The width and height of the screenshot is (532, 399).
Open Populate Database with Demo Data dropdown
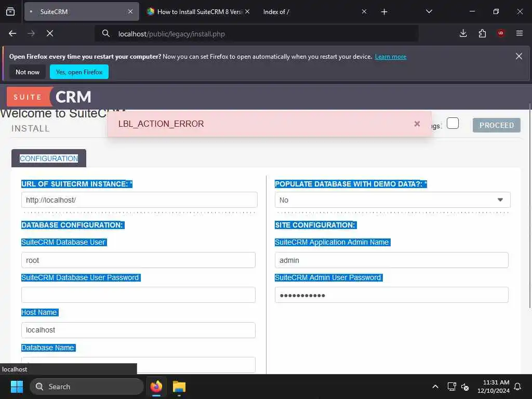pyautogui.click(x=393, y=200)
